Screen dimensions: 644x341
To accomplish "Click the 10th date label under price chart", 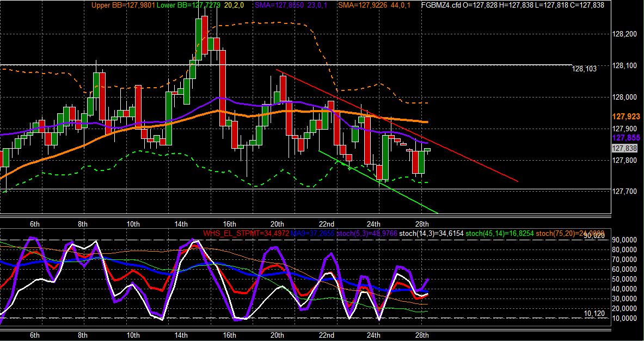I will tap(133, 224).
